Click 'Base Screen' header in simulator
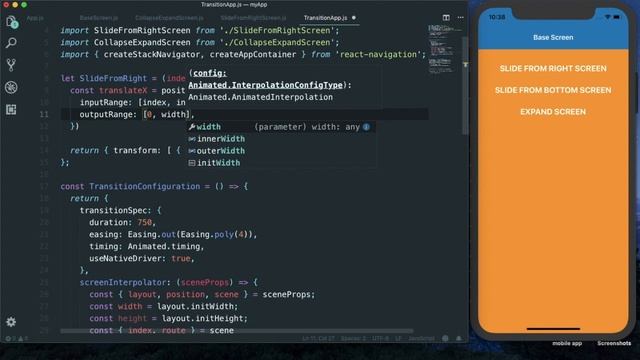The height and width of the screenshot is (360, 640). coord(553,37)
